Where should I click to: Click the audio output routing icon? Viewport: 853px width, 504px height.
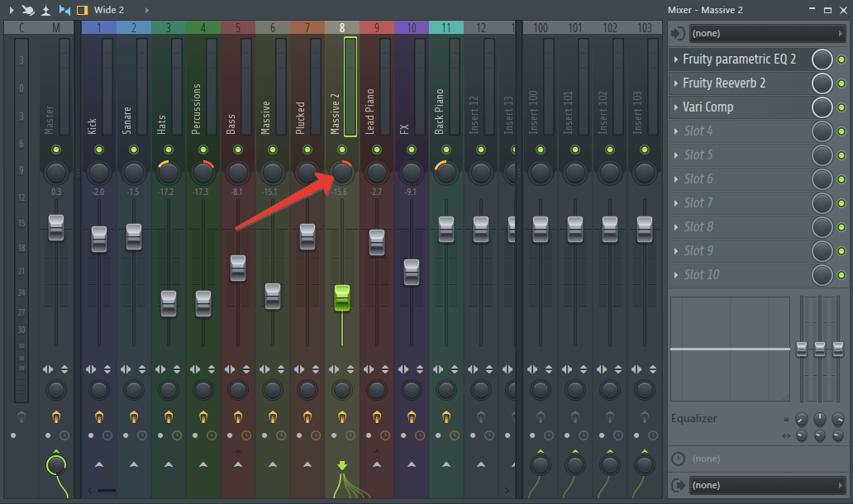click(679, 485)
